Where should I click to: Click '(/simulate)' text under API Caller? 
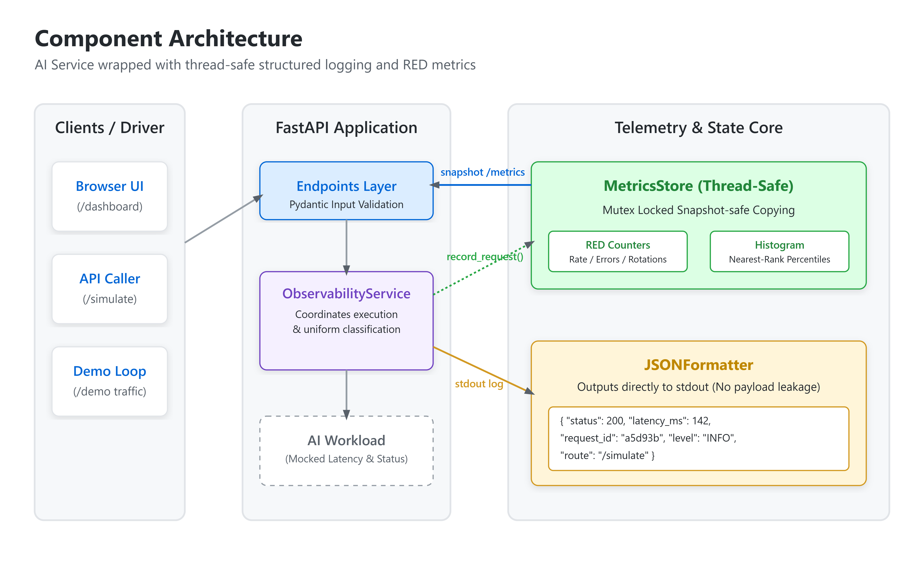110,299
